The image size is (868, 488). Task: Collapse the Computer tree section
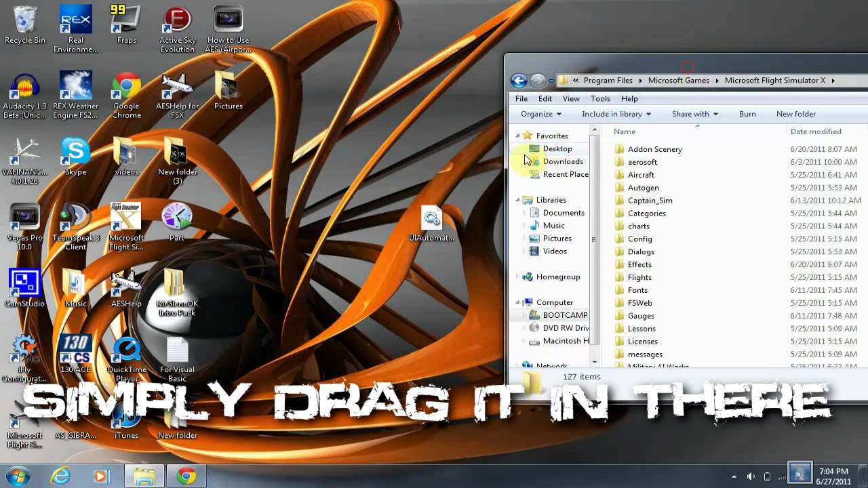517,302
